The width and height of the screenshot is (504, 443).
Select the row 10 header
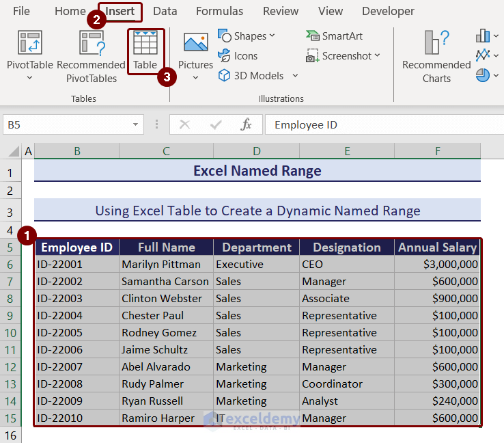(x=10, y=333)
